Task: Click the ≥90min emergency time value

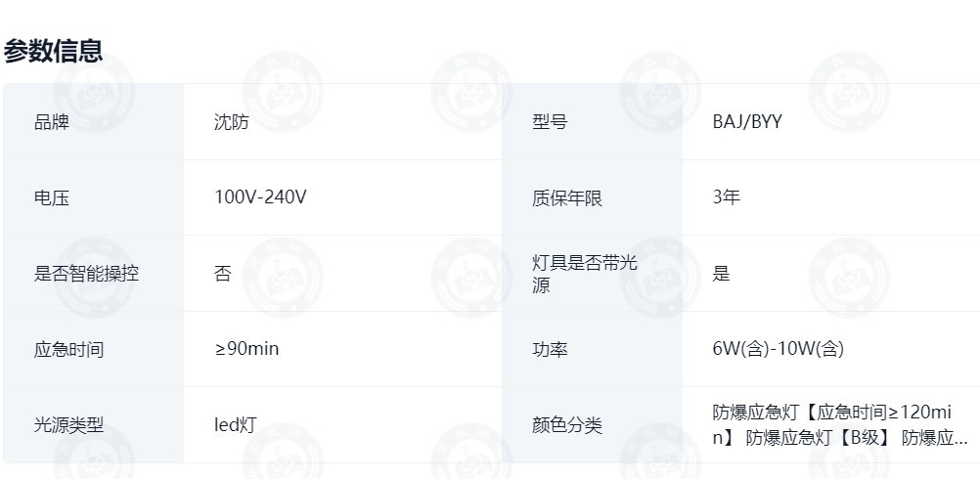Action: [246, 348]
